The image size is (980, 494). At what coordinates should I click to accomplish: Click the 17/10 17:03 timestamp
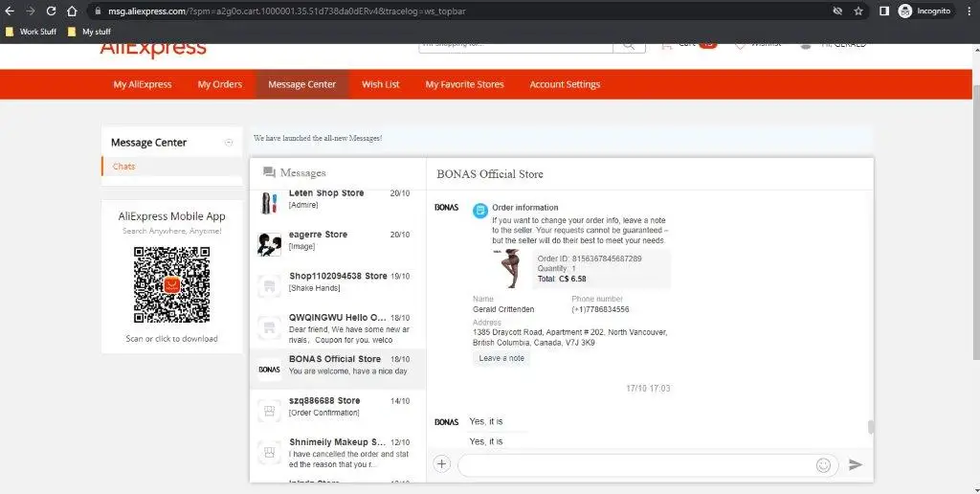point(648,389)
